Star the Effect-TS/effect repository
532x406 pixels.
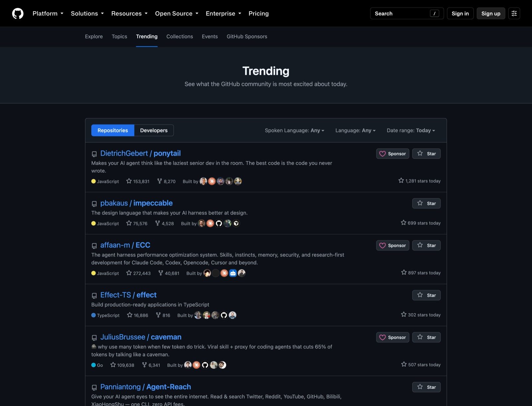click(426, 295)
